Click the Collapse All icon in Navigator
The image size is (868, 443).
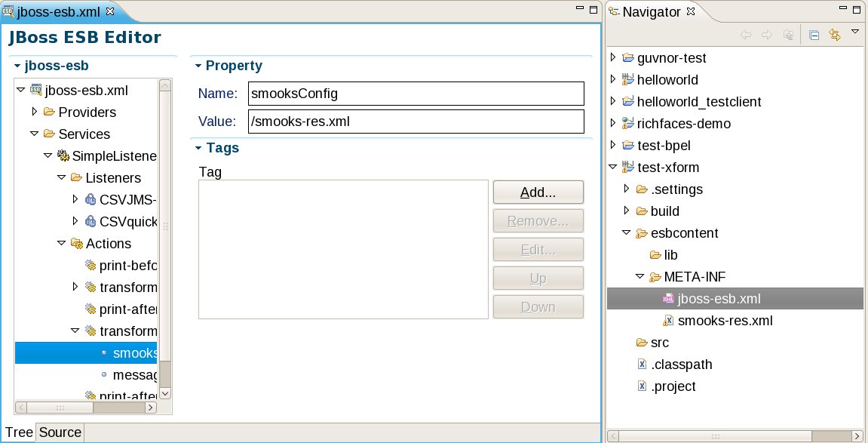(814, 35)
